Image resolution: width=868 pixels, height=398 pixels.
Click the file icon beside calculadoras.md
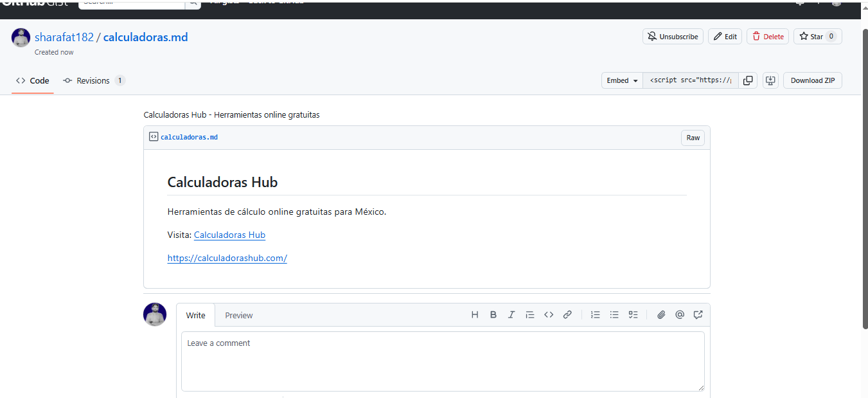(x=153, y=137)
